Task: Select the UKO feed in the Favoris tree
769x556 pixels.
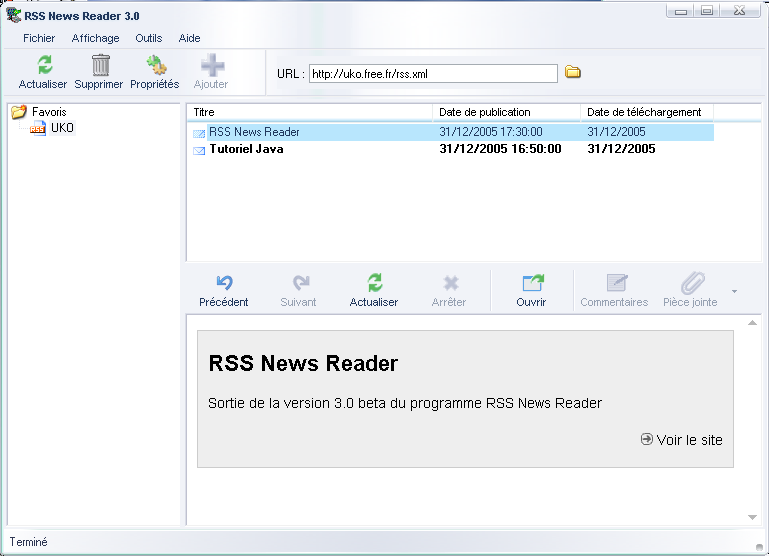Action: 62,128
